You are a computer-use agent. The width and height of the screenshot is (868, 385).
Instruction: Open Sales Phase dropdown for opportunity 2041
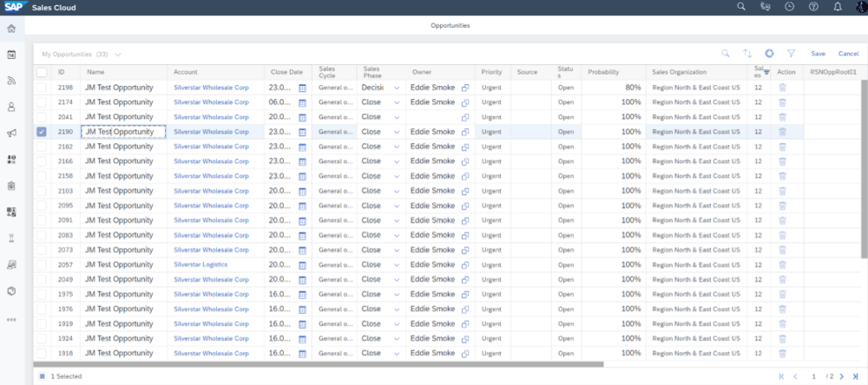pyautogui.click(x=397, y=117)
